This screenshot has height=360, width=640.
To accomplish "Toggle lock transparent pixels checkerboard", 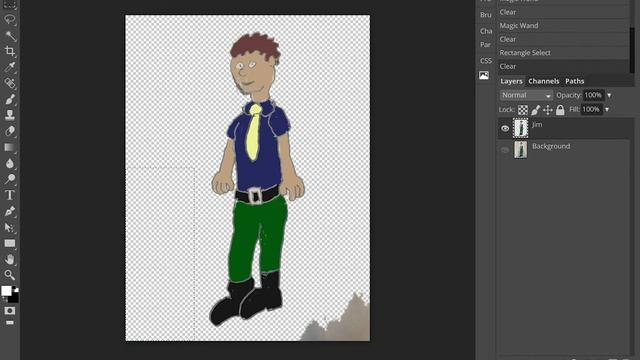I will click(x=523, y=110).
